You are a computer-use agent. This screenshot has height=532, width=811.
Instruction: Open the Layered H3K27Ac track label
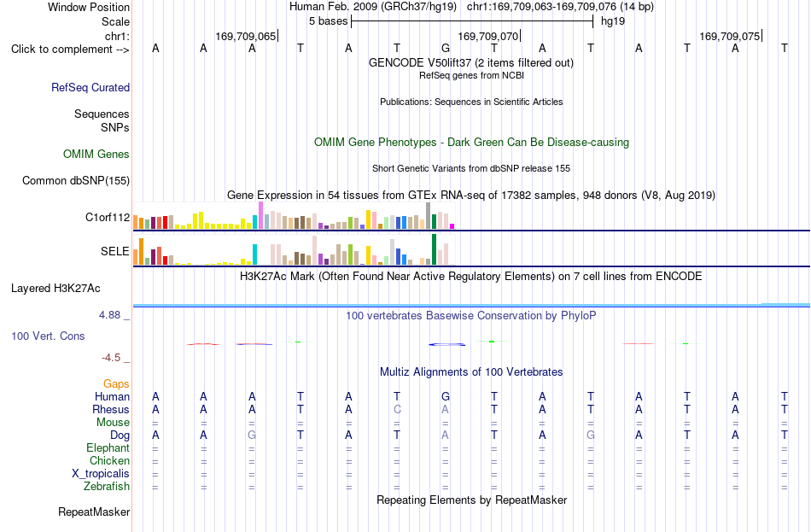55,289
